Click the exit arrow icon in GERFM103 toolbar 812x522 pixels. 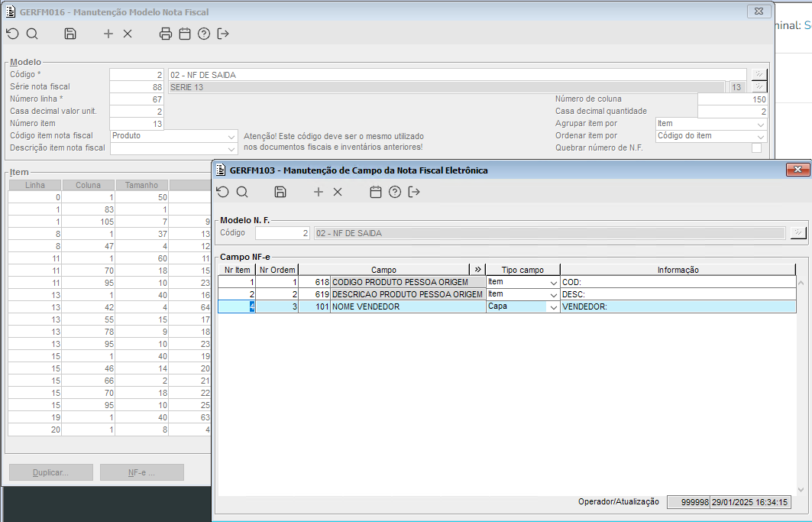coord(414,192)
